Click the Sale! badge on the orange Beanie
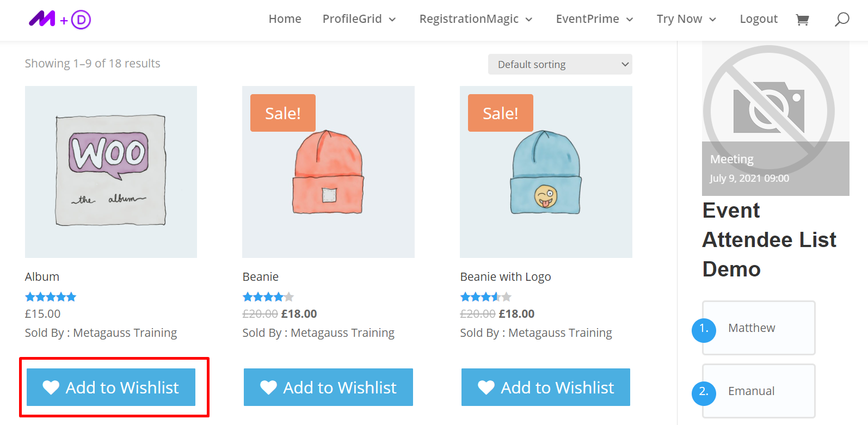868x425 pixels. [282, 113]
